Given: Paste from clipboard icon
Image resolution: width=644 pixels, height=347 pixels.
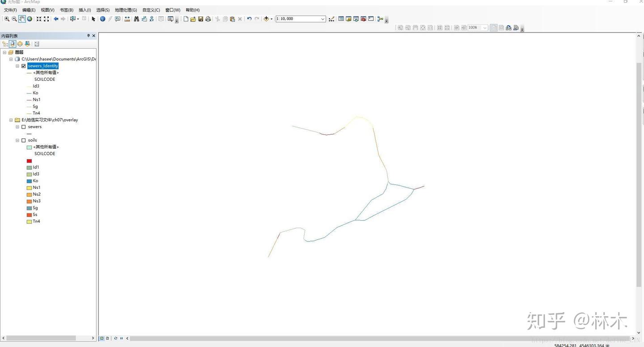Looking at the screenshot, I should pos(233,19).
